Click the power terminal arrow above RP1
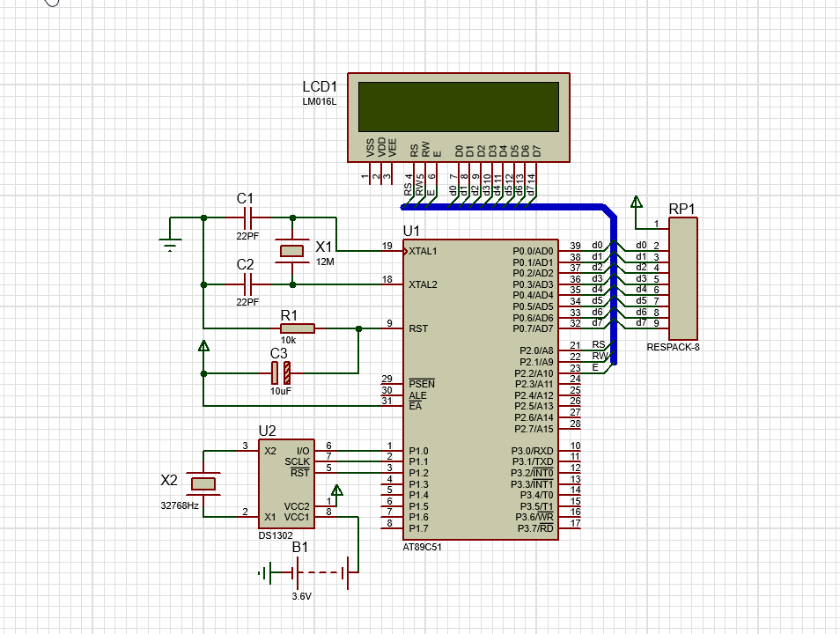 637,202
